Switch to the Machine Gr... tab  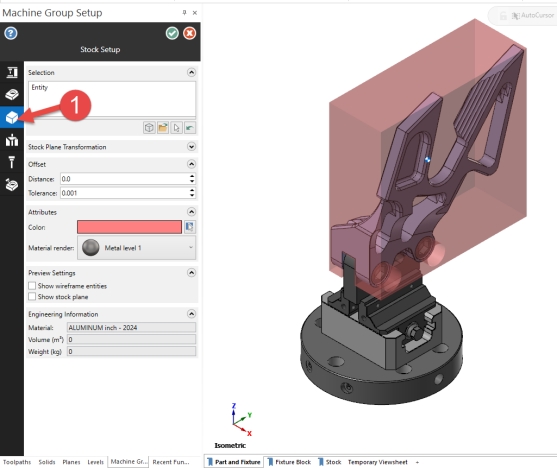128,462
